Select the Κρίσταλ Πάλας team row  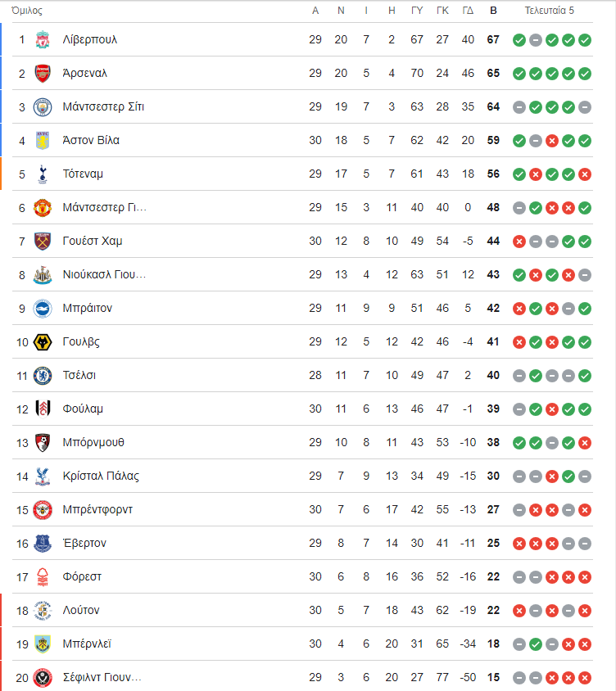(x=302, y=476)
